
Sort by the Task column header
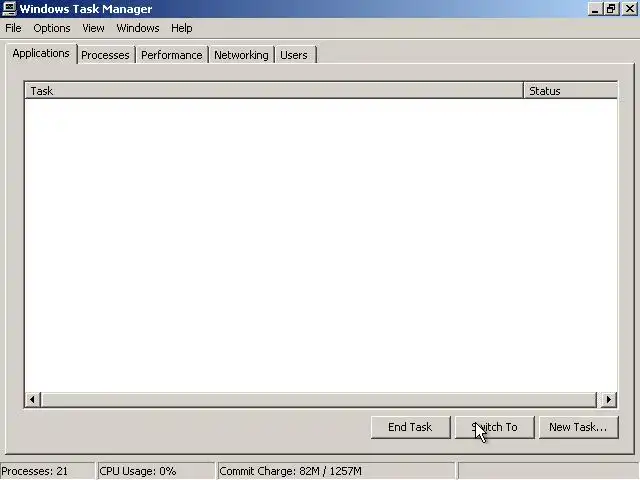274,91
